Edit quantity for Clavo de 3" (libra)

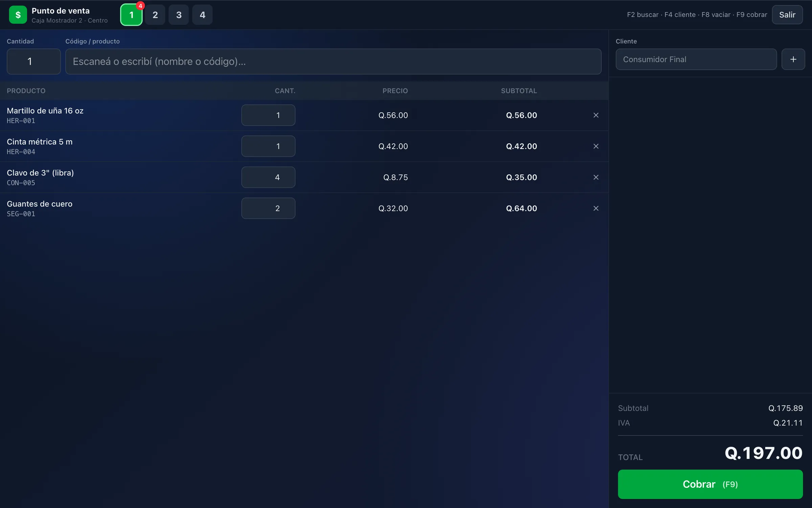point(268,177)
